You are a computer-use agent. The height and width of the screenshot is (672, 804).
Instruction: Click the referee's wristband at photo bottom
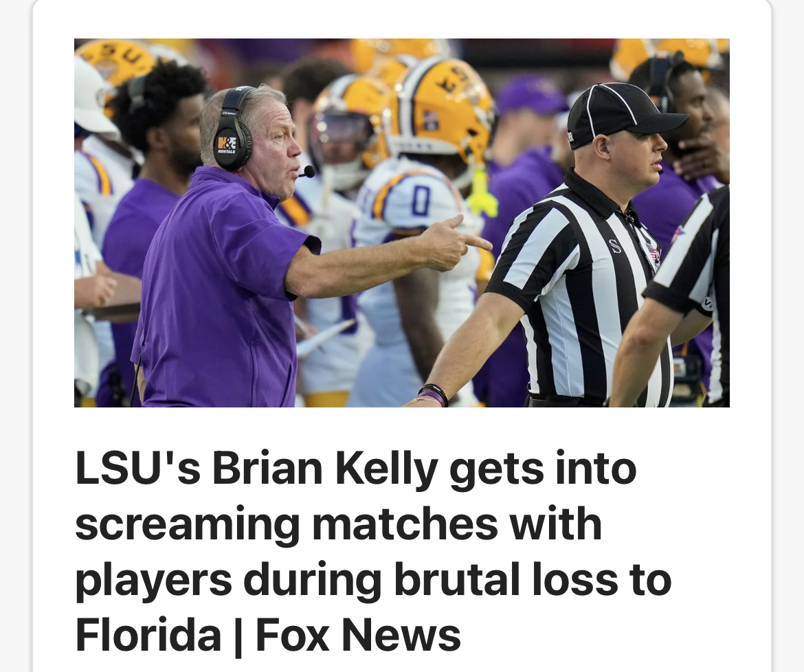tap(434, 394)
